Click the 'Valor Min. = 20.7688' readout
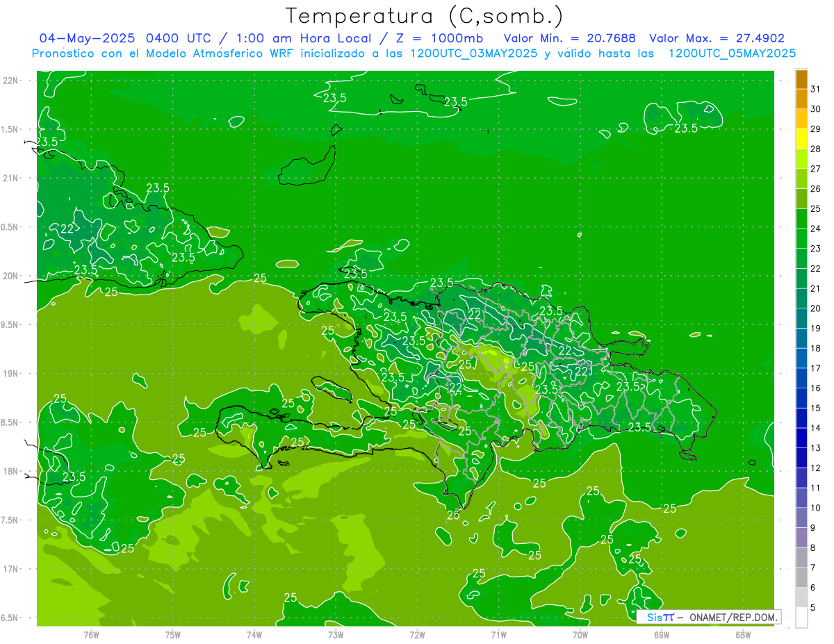This screenshot has height=644, width=834. (x=569, y=38)
